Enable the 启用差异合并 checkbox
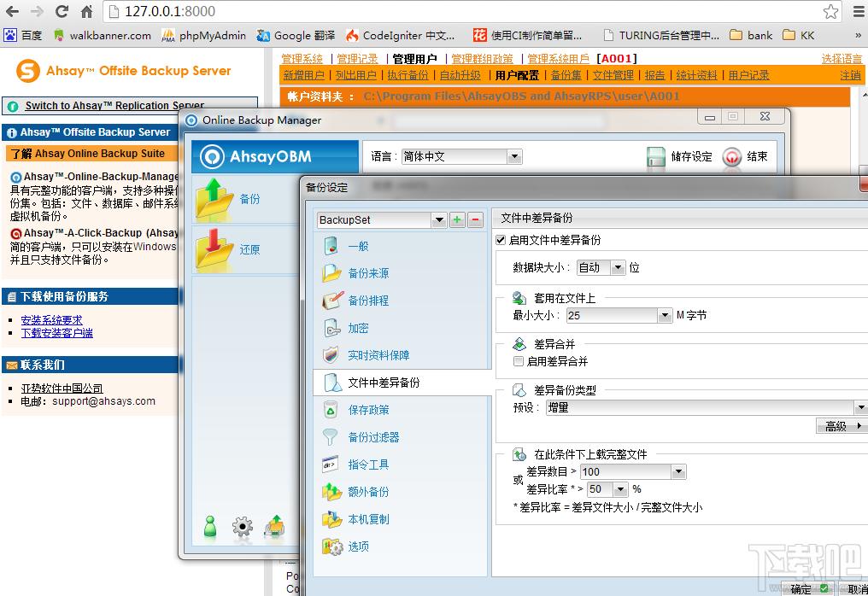This screenshot has height=596, width=868. [x=518, y=361]
